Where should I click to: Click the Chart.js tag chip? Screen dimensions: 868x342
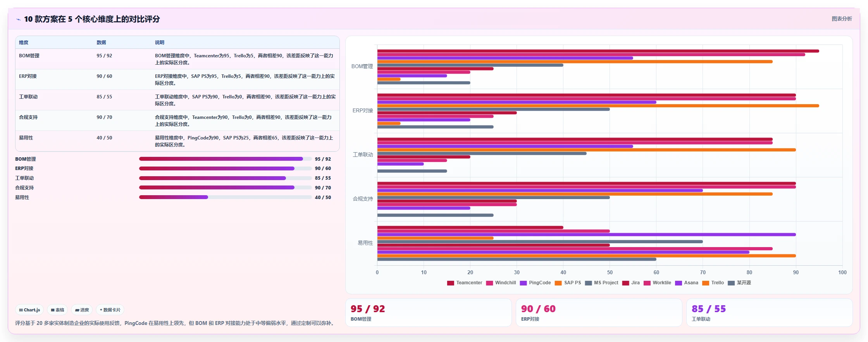(x=29, y=310)
